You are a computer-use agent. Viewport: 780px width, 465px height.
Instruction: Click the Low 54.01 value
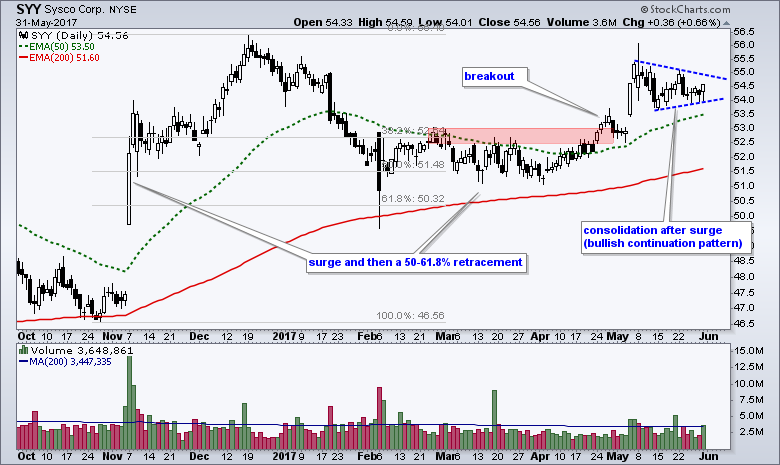click(x=447, y=22)
